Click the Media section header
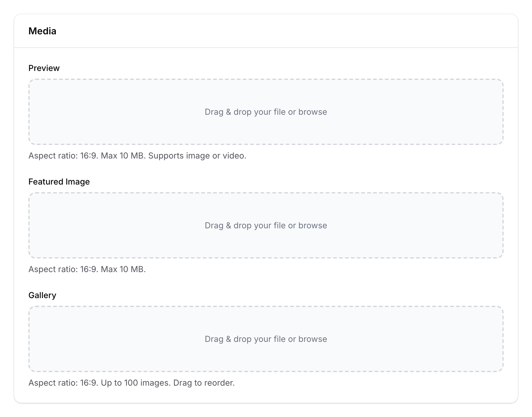This screenshot has width=532, height=417. [43, 31]
